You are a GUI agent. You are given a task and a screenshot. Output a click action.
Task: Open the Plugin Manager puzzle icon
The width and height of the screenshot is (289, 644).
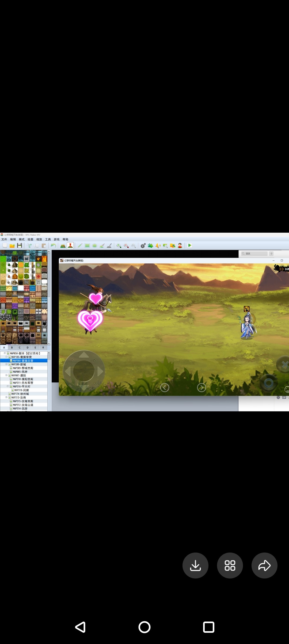coord(150,246)
